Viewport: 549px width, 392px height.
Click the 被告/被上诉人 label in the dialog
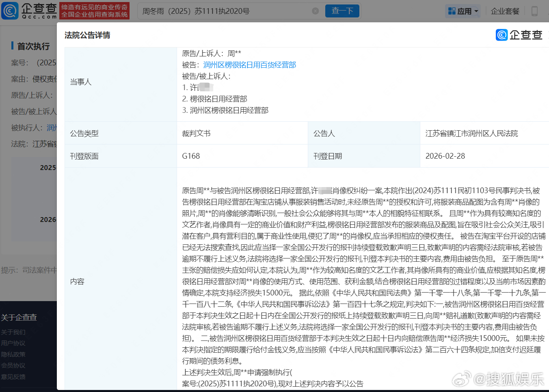click(x=206, y=76)
